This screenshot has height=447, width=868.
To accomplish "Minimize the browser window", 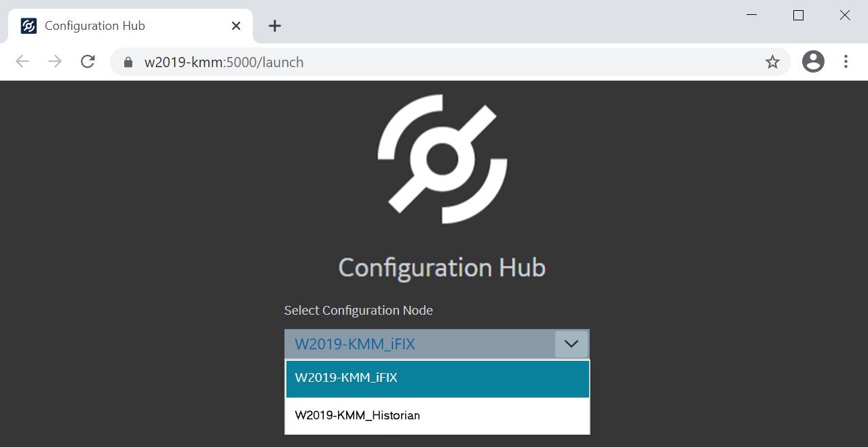I will pos(752,15).
